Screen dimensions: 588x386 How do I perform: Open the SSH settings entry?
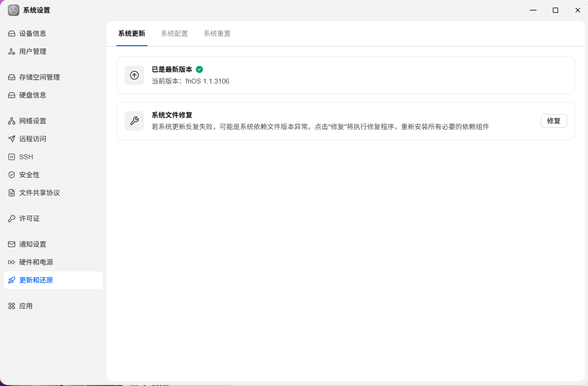tap(53, 157)
